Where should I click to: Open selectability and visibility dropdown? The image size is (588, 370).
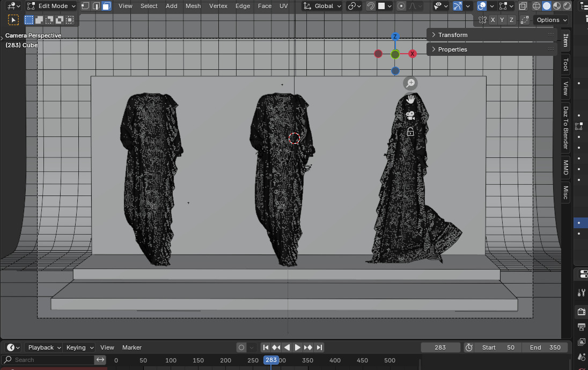440,6
